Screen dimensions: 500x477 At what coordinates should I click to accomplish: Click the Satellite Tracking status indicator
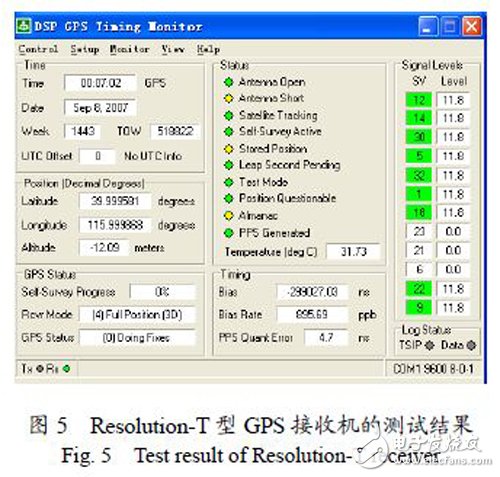[x=229, y=115]
